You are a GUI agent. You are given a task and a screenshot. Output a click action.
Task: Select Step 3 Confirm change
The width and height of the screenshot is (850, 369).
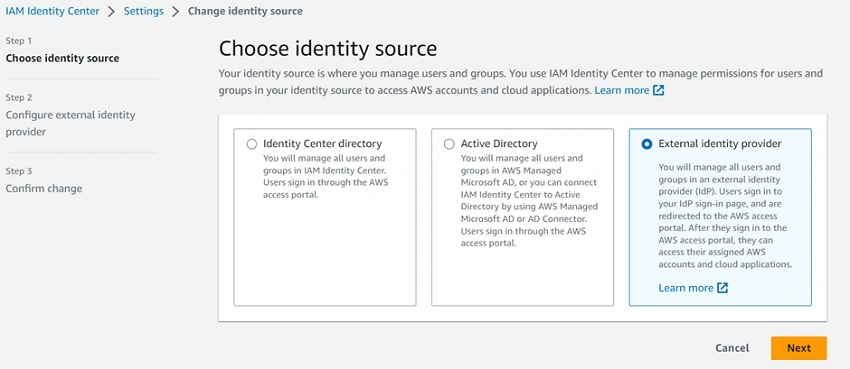tap(44, 189)
